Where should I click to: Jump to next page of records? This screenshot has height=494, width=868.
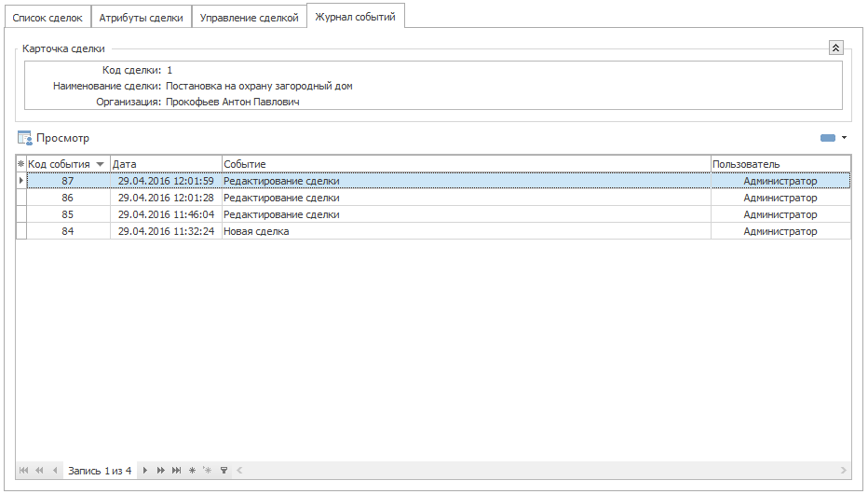click(x=160, y=470)
